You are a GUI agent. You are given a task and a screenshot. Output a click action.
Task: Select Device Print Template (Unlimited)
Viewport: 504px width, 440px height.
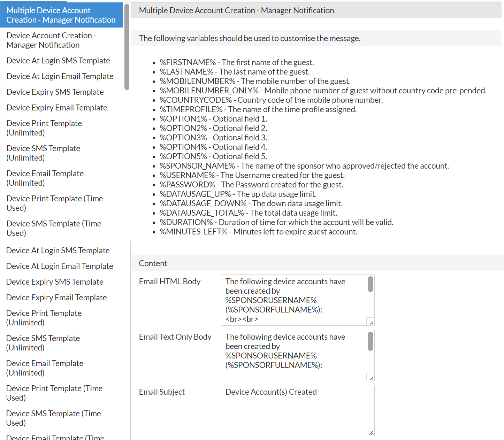[44, 128]
